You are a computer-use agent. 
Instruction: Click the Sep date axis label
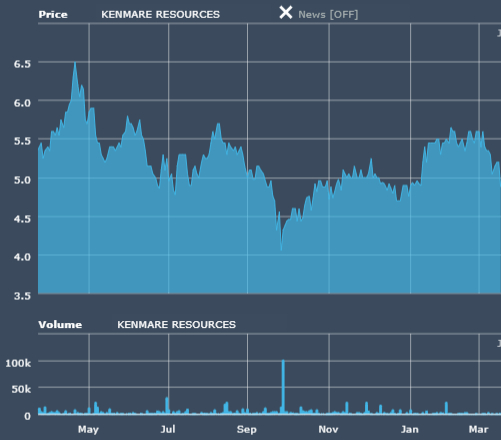click(247, 429)
